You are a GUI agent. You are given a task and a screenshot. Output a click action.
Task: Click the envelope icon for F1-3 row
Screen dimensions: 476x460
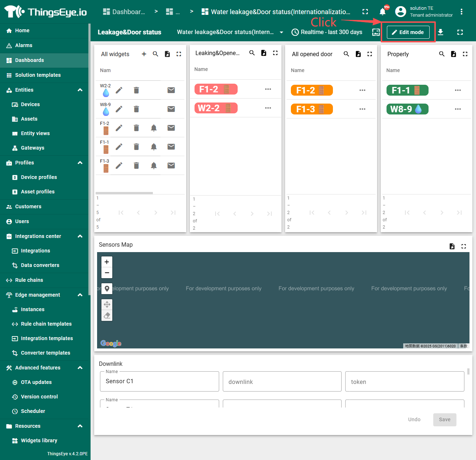pyautogui.click(x=171, y=166)
